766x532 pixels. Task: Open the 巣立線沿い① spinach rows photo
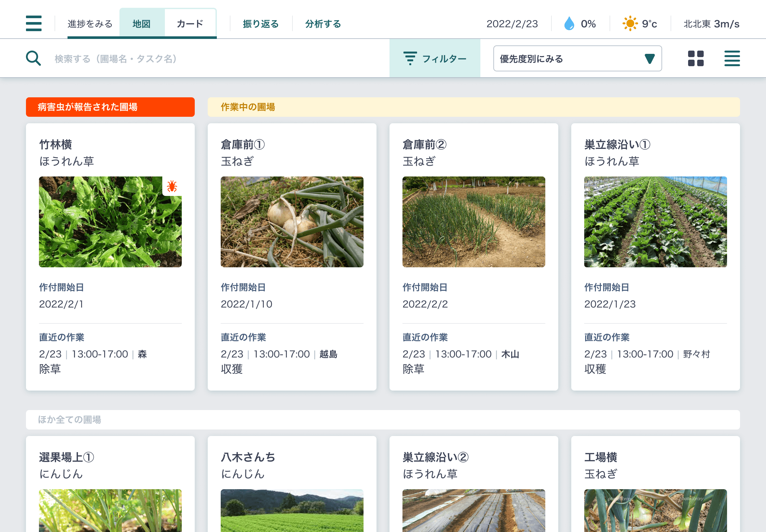point(656,222)
